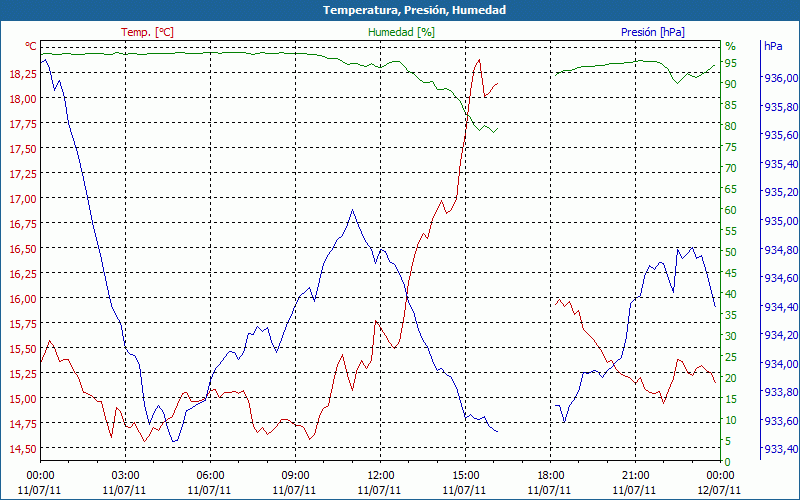Click the 30 humidity axis value
Image resolution: width=800 pixels, height=500 pixels.
[x=731, y=337]
